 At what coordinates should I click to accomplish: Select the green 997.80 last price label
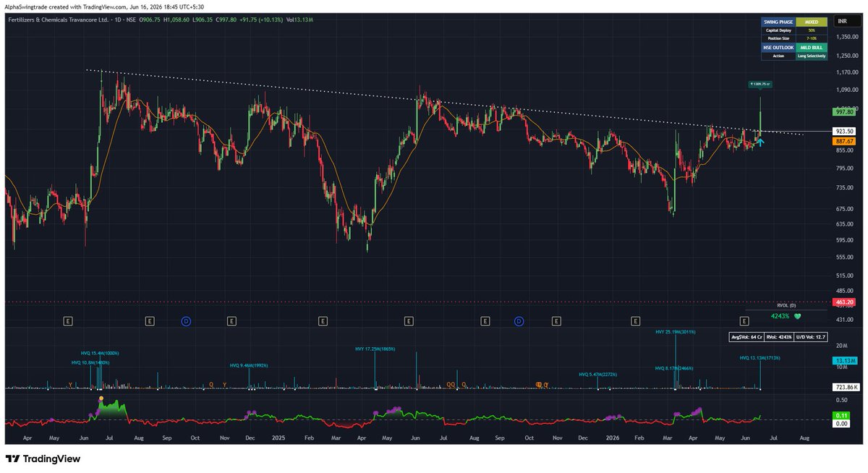click(846, 112)
